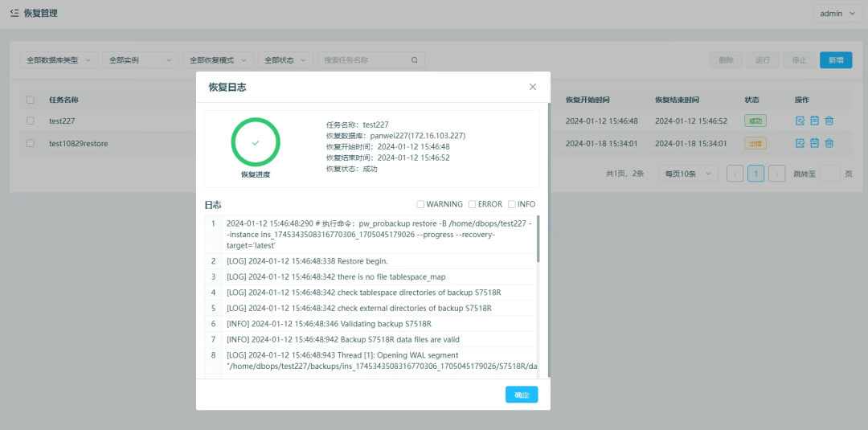
Task: Tick the select-all checkbox in table header
Action: coord(31,100)
